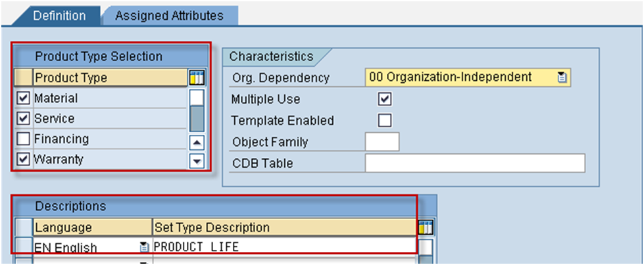Click the CDB Table input field
Viewport: 644px width, 265px height.
[475, 163]
